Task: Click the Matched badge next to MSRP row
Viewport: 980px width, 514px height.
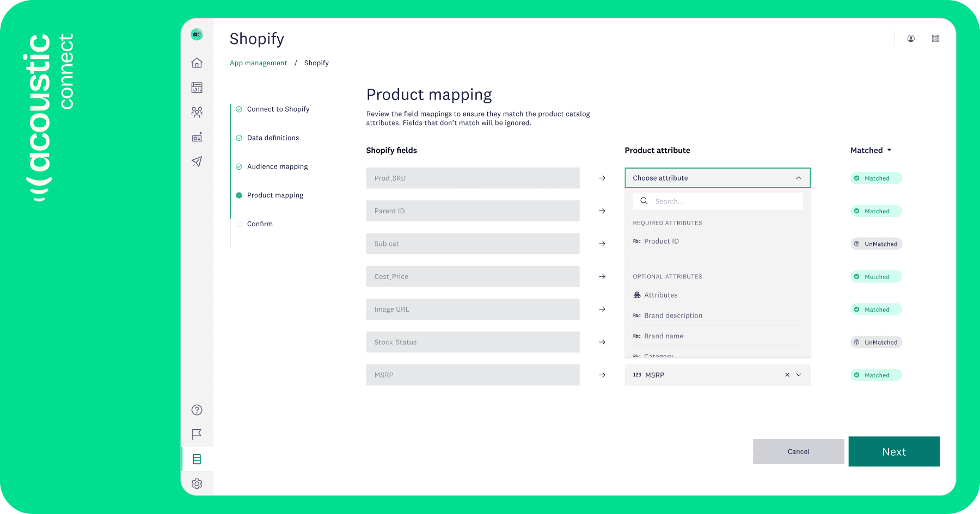Action: pyautogui.click(x=875, y=375)
